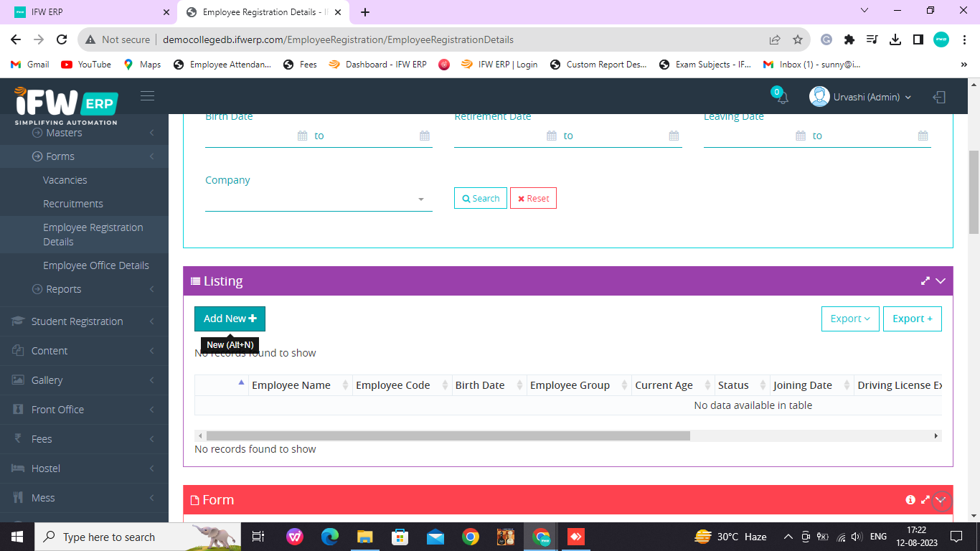Open Leaving Date start calendar icon

[801, 136]
